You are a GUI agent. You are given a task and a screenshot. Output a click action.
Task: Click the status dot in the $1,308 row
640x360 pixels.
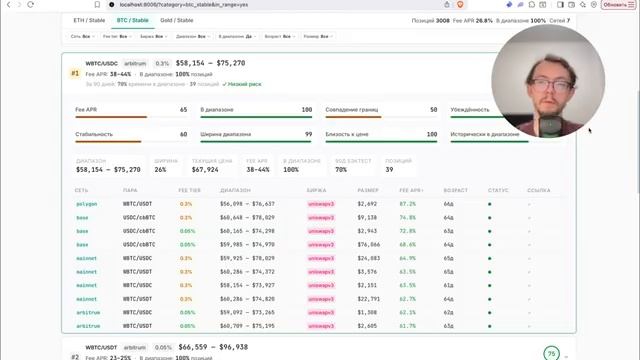pyautogui.click(x=489, y=313)
